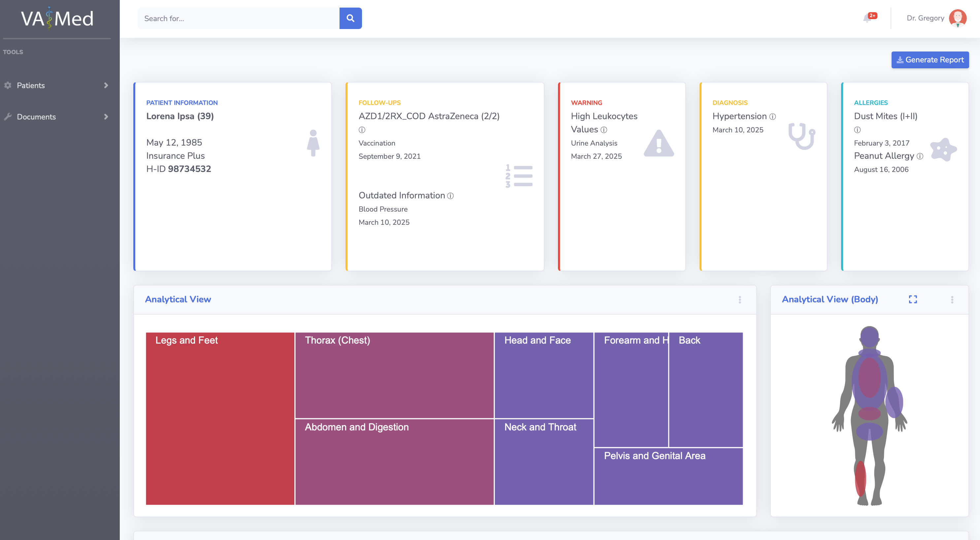Image resolution: width=980 pixels, height=540 pixels.
Task: Click the info icon beside Peanut Allergy
Action: coord(920,156)
